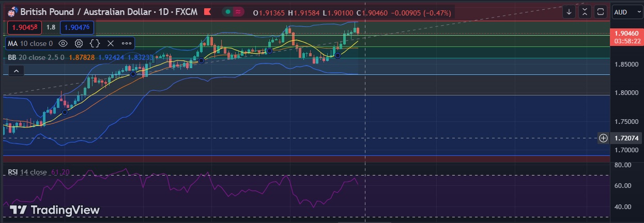Open more options for MA indicator
Viewport: 644px width, 223px height.
(127, 43)
